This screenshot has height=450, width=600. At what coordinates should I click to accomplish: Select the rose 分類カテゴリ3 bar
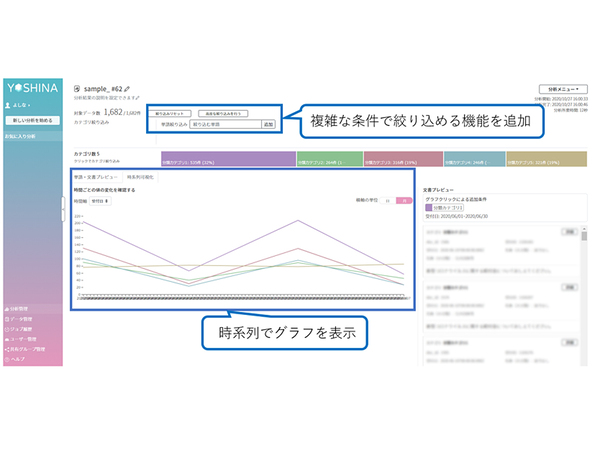pos(403,159)
